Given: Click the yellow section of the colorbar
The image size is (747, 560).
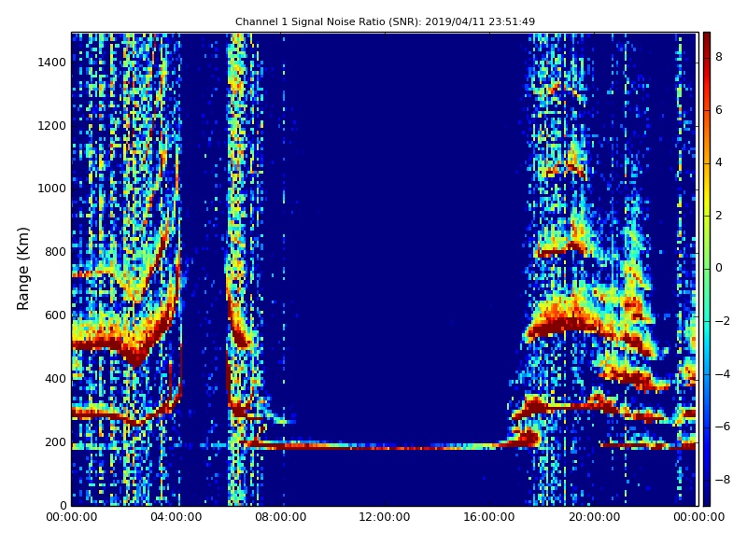Looking at the screenshot, I should (x=707, y=200).
